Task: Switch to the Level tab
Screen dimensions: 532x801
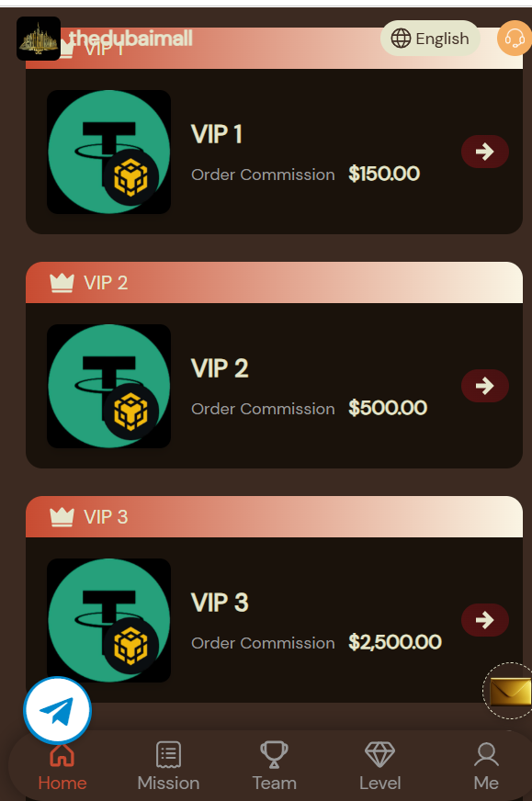Action: [x=379, y=767]
